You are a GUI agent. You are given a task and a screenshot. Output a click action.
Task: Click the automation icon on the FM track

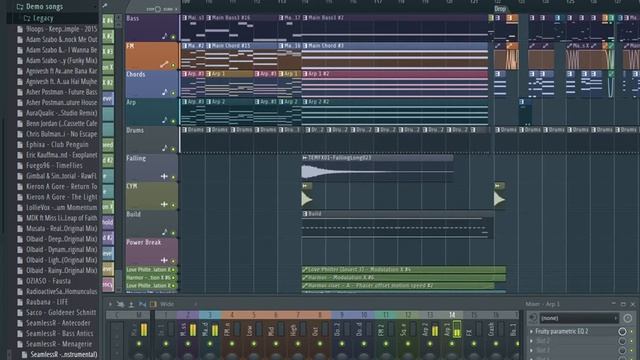(164, 64)
